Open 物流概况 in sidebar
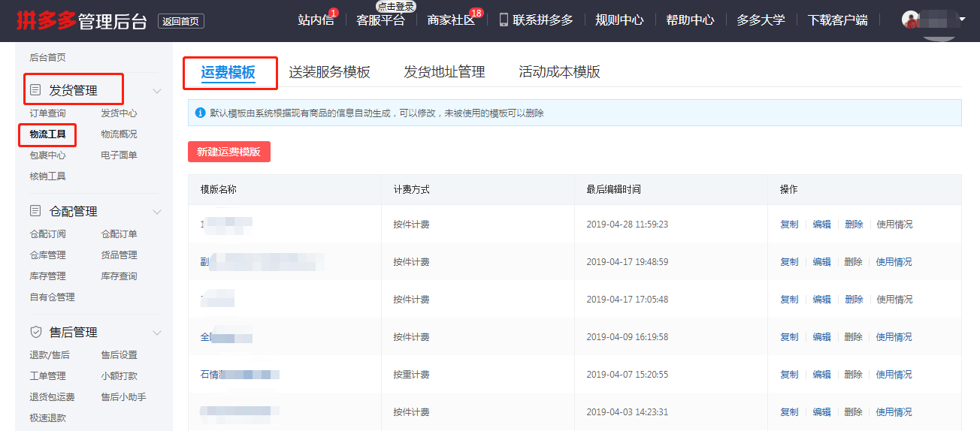This screenshot has height=431, width=980. (119, 134)
